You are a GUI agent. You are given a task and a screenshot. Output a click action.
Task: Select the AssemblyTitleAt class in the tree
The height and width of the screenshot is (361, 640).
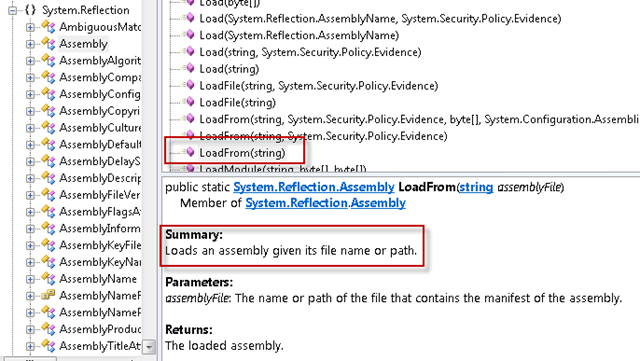pyautogui.click(x=100, y=346)
